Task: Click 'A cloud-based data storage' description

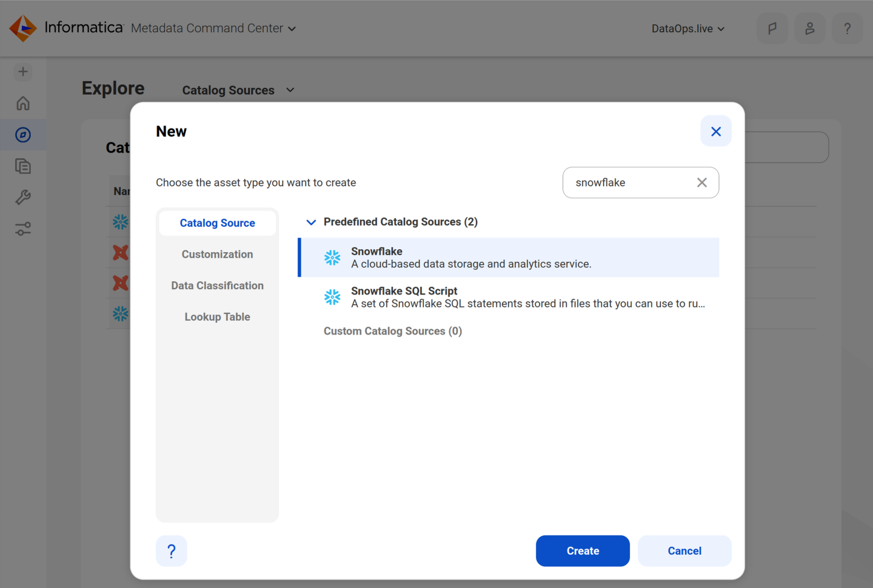Action: (x=471, y=264)
